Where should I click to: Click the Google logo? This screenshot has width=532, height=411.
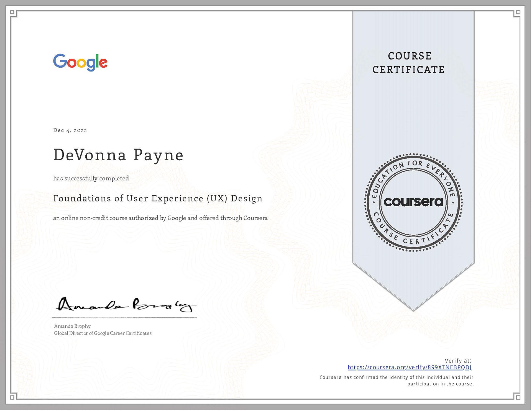click(80, 62)
